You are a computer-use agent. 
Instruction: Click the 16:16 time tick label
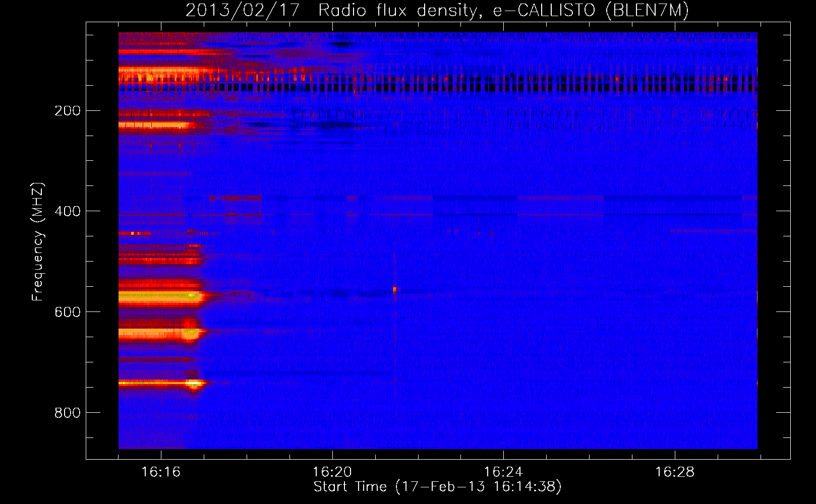[x=161, y=472]
